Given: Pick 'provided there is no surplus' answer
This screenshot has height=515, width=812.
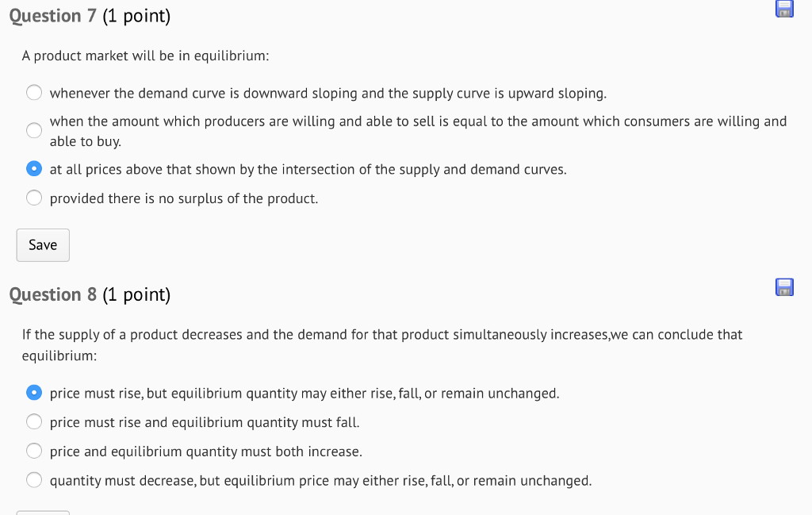Looking at the screenshot, I should point(33,197).
